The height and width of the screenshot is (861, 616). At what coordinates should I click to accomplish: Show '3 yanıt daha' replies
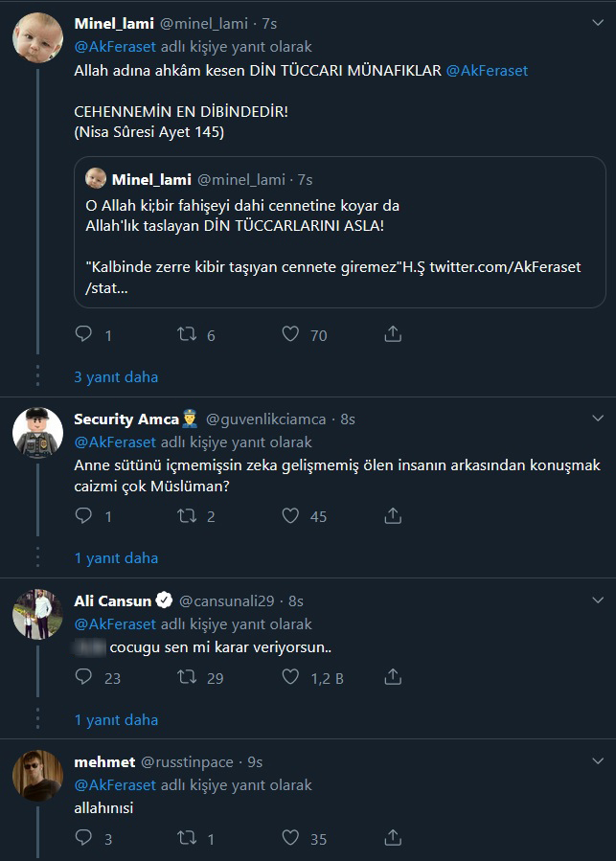click(x=116, y=376)
